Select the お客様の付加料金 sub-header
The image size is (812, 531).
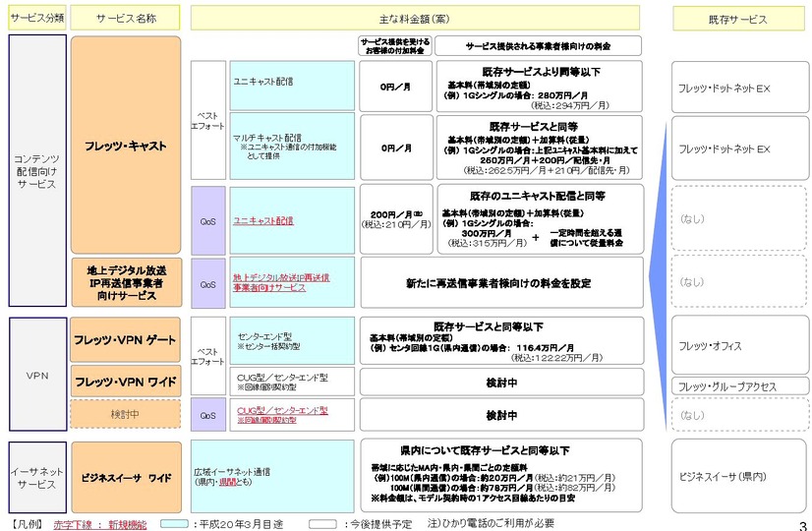coord(395,46)
